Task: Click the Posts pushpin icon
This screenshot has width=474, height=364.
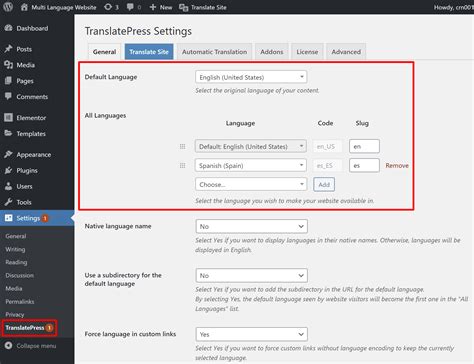Action: pos(9,49)
